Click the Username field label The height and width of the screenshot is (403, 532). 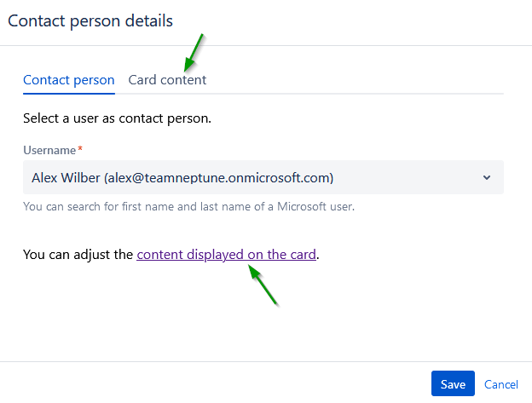click(49, 150)
